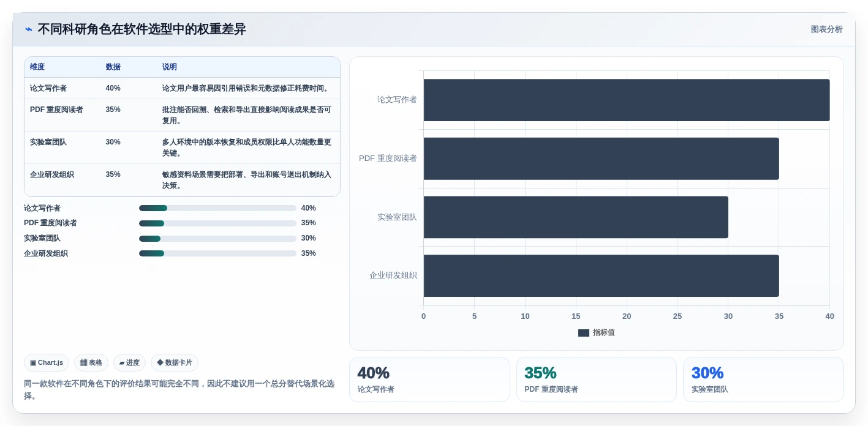868x426 pixels.
Task: Click the 35% value in 企业研发组织 table row
Action: click(113, 174)
